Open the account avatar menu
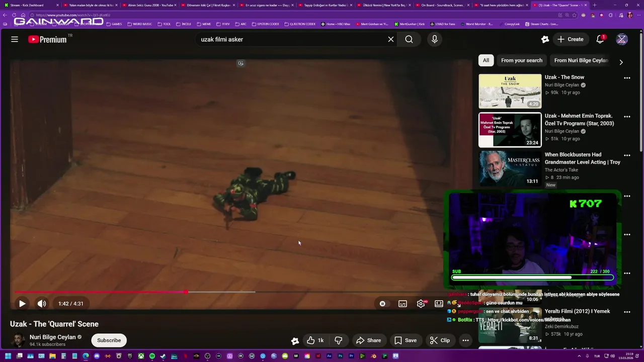Image resolution: width=644 pixels, height=362 pixels. (x=622, y=39)
